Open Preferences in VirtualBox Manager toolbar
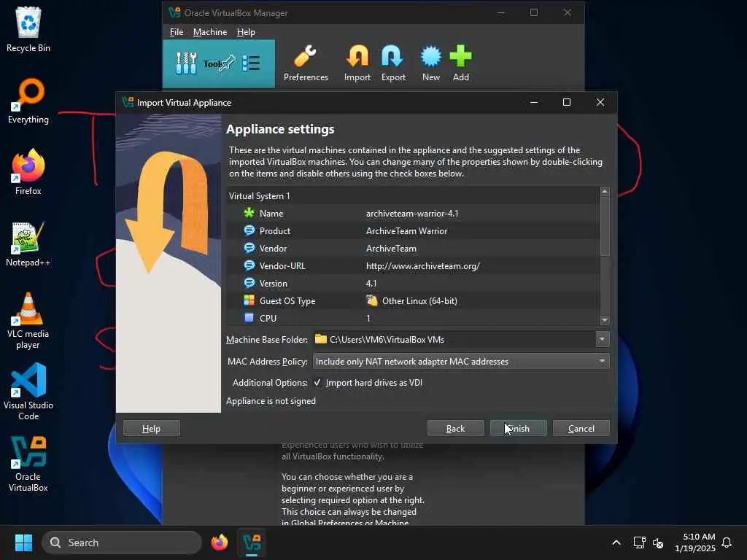Image resolution: width=747 pixels, height=560 pixels. tap(306, 63)
